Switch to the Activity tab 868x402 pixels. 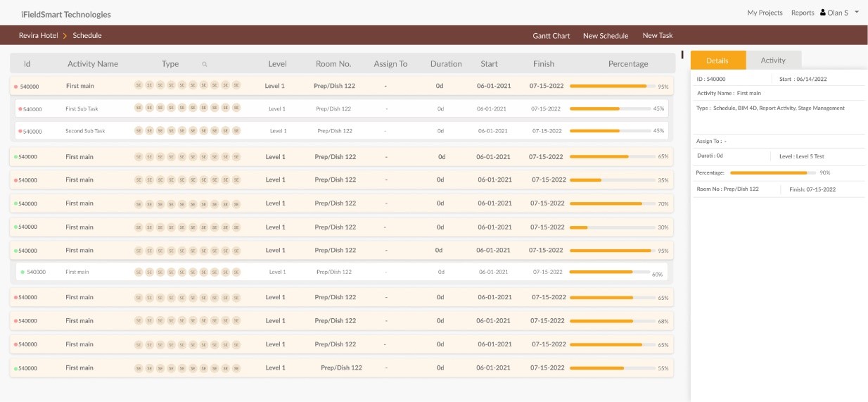point(773,61)
